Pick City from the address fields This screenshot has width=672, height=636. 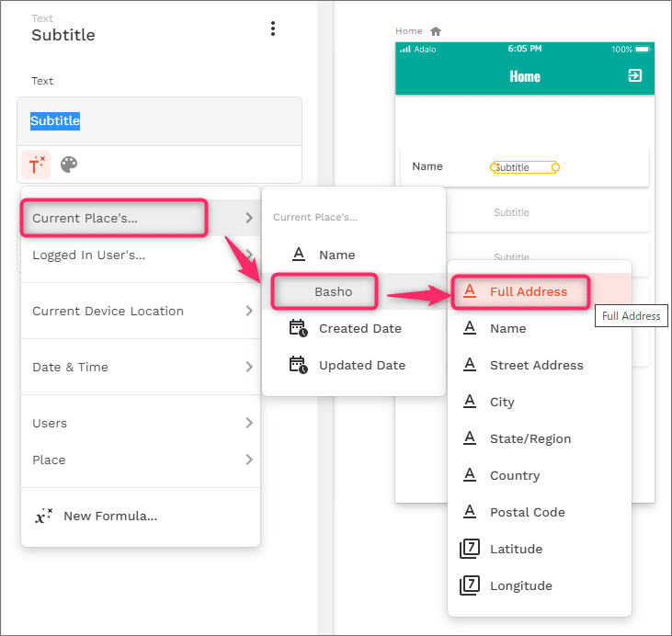(540, 402)
